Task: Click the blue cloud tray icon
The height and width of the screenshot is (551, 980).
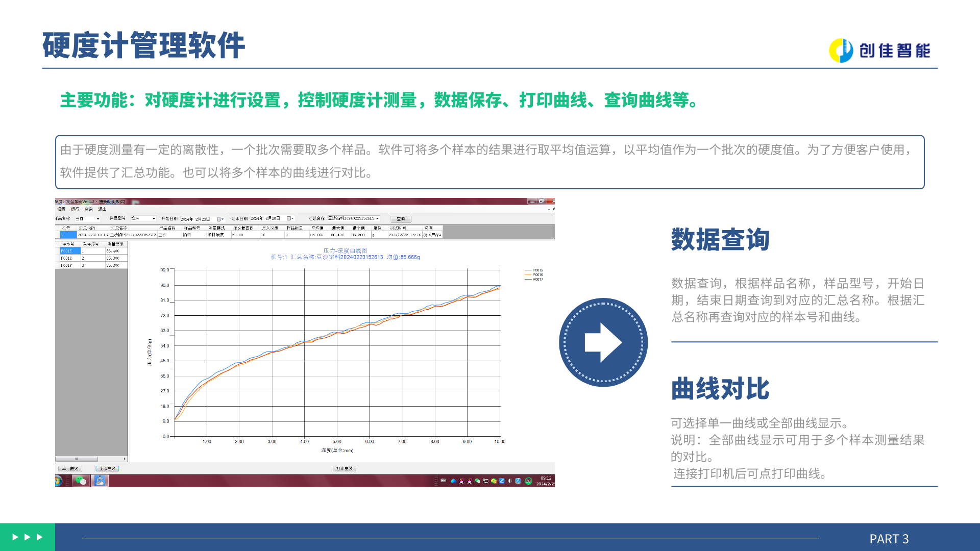Action: point(453,481)
